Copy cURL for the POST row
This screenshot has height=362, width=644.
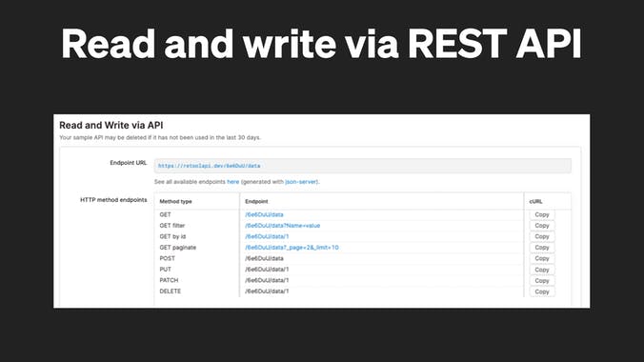pyautogui.click(x=542, y=258)
